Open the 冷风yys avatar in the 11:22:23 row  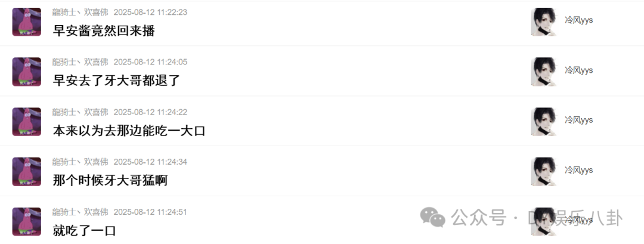point(544,21)
